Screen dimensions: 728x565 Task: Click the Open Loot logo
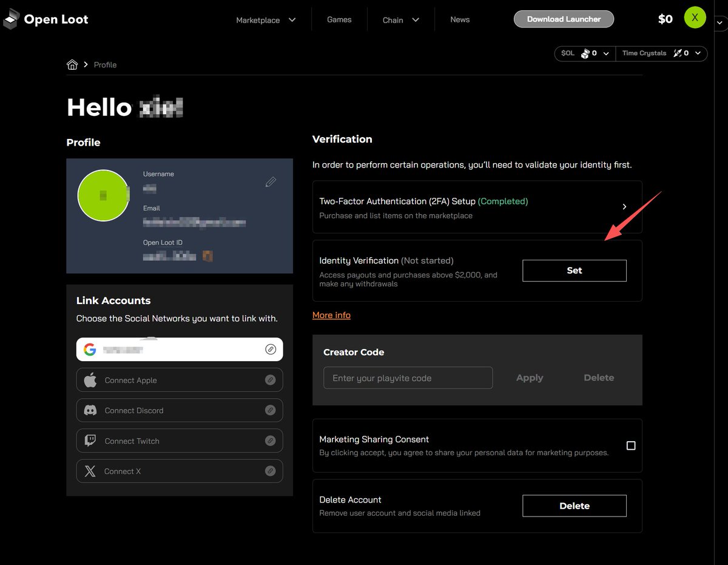[45, 19]
